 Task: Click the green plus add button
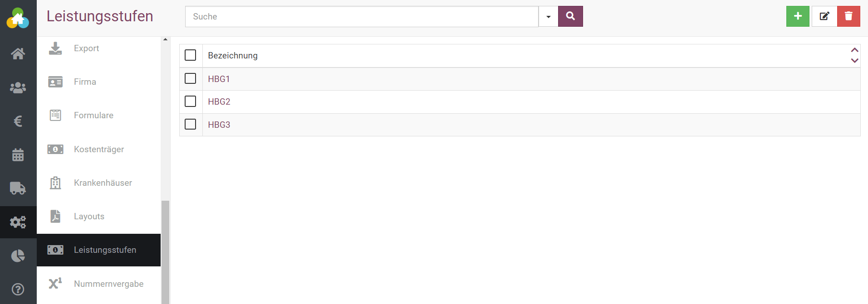797,16
